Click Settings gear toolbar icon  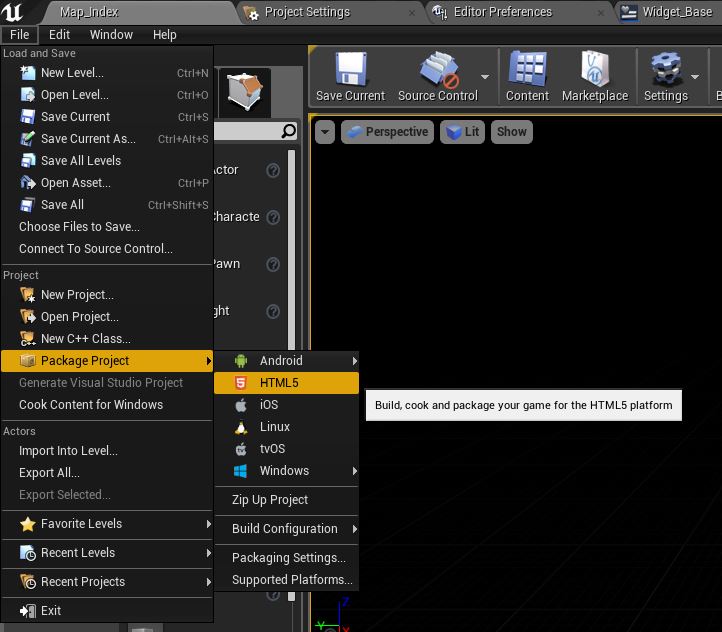point(666,69)
